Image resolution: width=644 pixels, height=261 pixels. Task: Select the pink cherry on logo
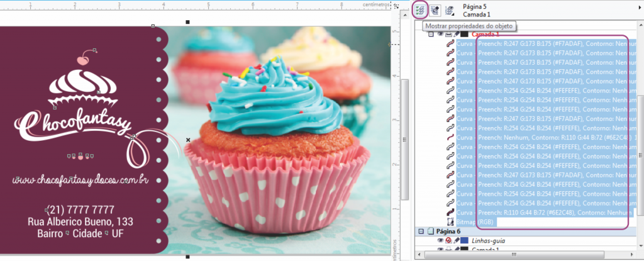point(83,60)
